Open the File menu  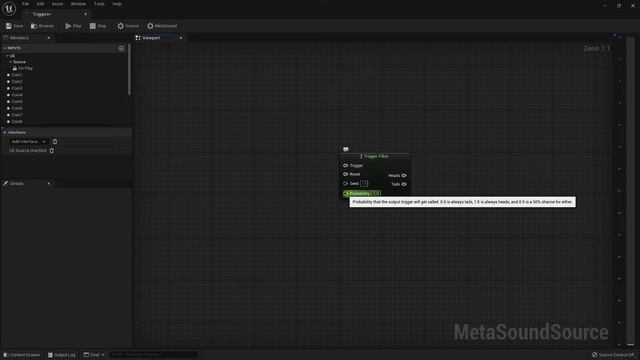(x=25, y=4)
